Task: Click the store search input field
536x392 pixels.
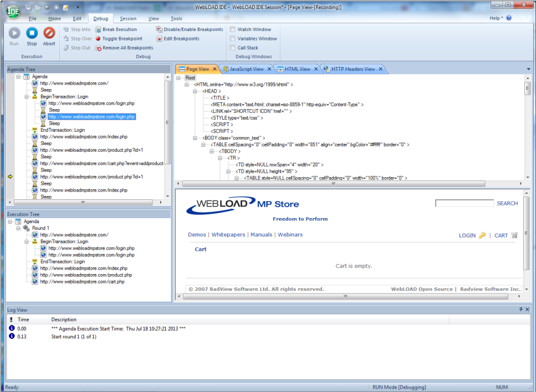Action: 464,203
